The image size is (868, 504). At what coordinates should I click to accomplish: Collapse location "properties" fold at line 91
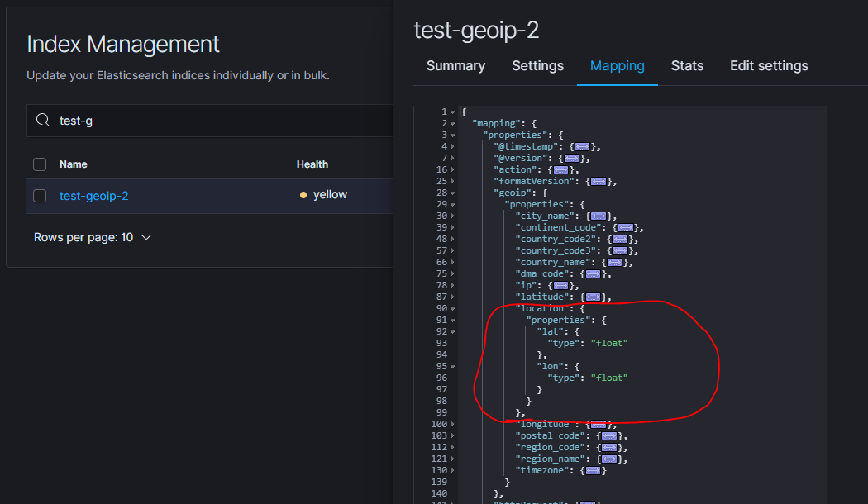click(x=452, y=321)
